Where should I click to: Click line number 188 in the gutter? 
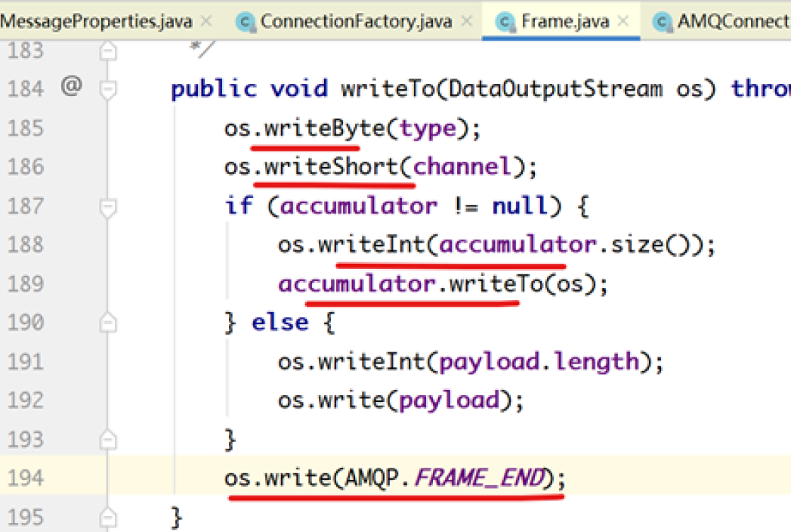point(26,245)
